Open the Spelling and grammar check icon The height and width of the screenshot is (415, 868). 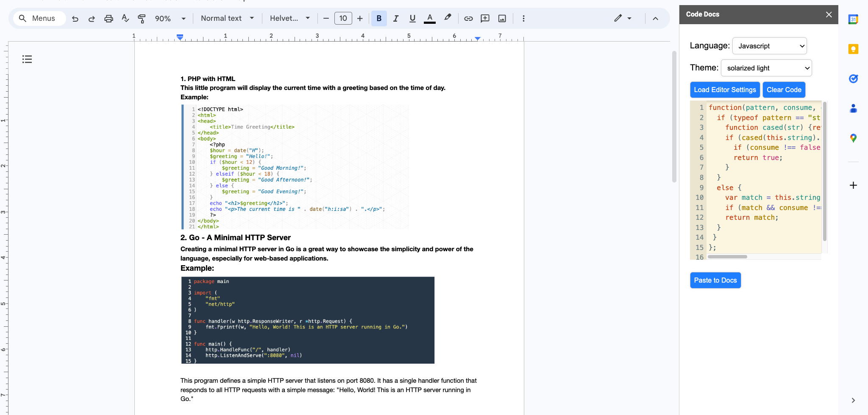[x=125, y=18]
